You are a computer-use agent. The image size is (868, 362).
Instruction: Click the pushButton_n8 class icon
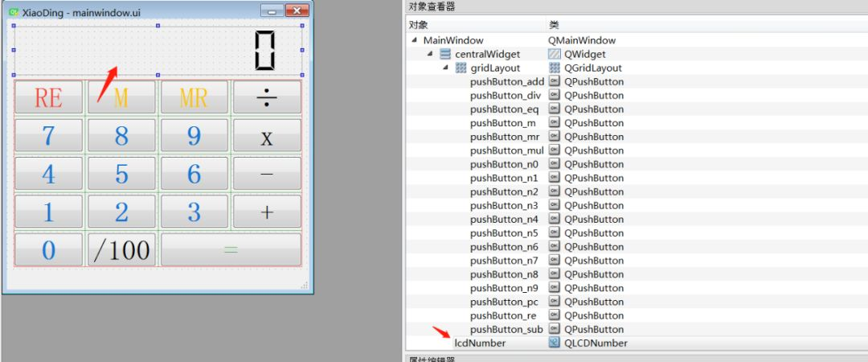(554, 274)
